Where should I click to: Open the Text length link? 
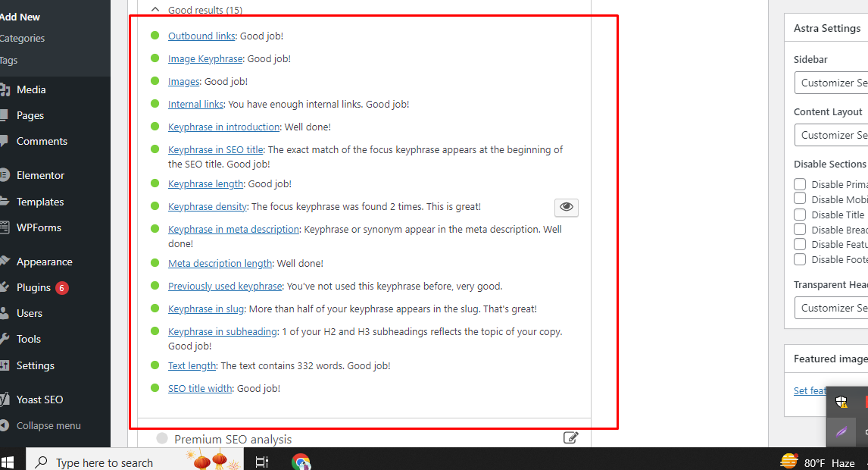point(192,366)
